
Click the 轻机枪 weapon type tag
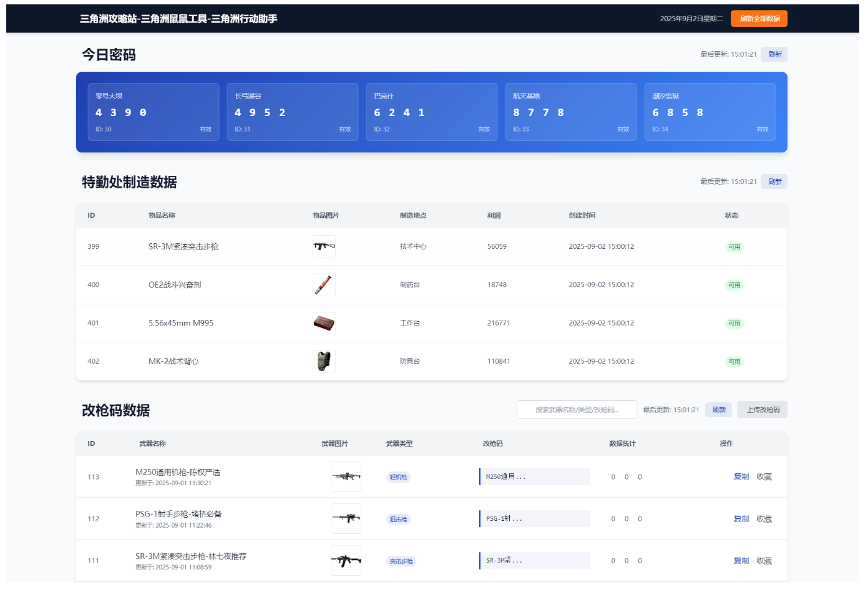point(398,477)
